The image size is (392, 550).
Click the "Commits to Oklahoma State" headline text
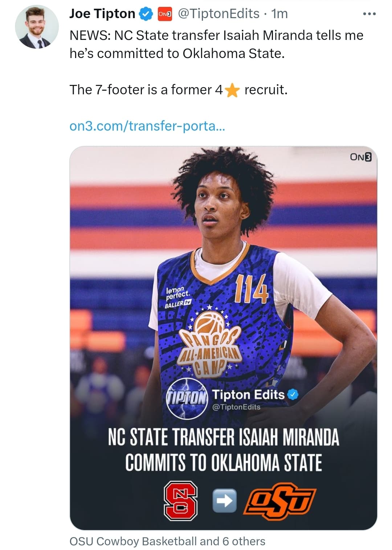224,463
